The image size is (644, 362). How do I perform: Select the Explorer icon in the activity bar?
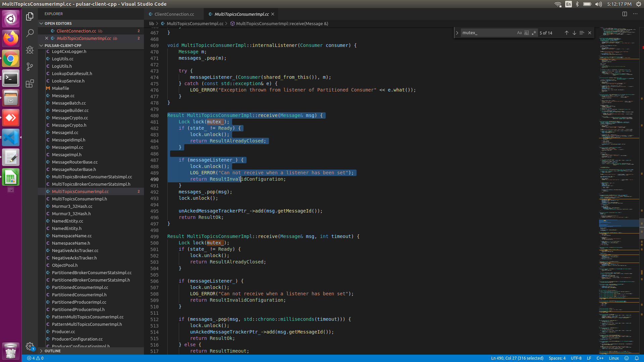30,16
